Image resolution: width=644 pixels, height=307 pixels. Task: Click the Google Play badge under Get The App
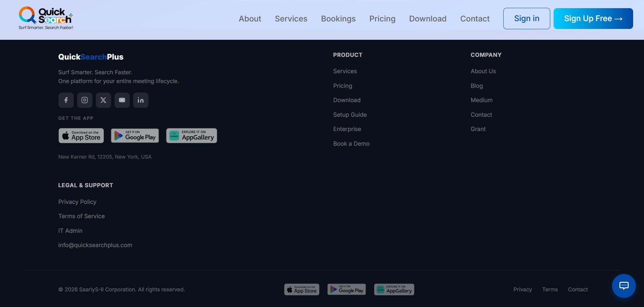tap(135, 135)
